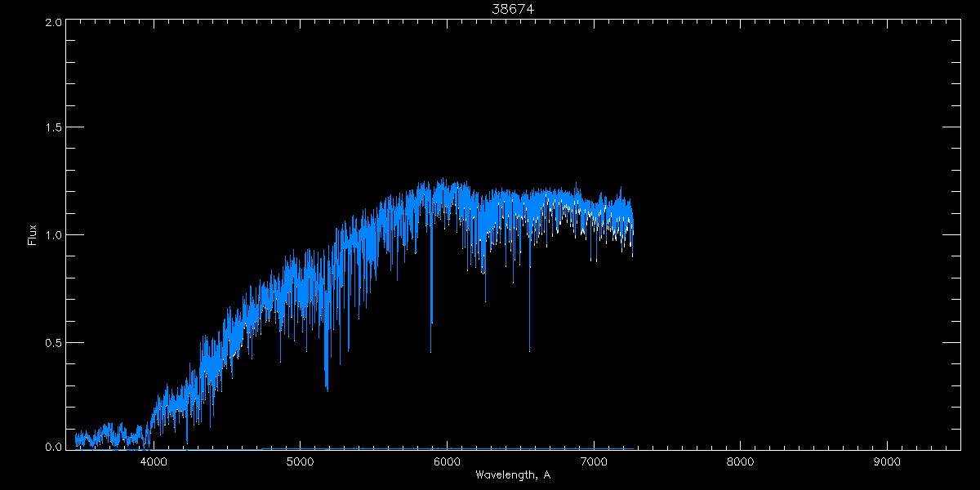Viewport: 980px width, 490px height.
Task: Select the 5000 wavelength tick label
Action: click(300, 461)
